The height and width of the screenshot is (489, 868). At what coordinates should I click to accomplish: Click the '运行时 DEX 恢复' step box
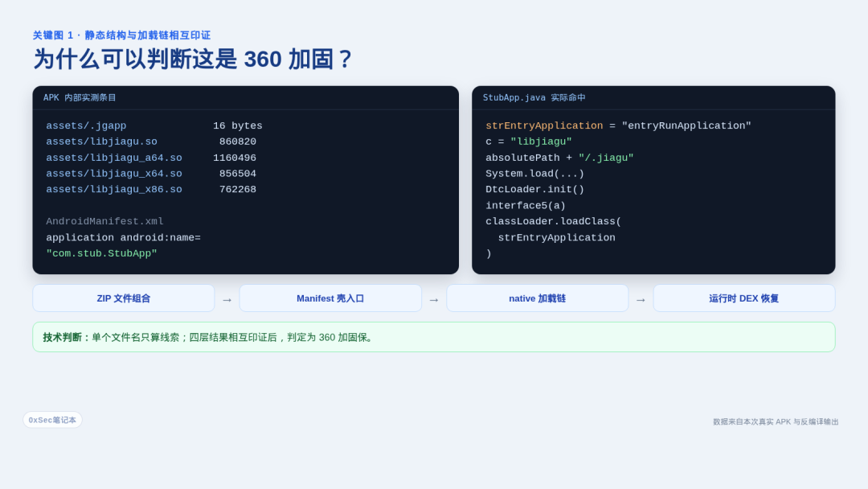pos(744,298)
